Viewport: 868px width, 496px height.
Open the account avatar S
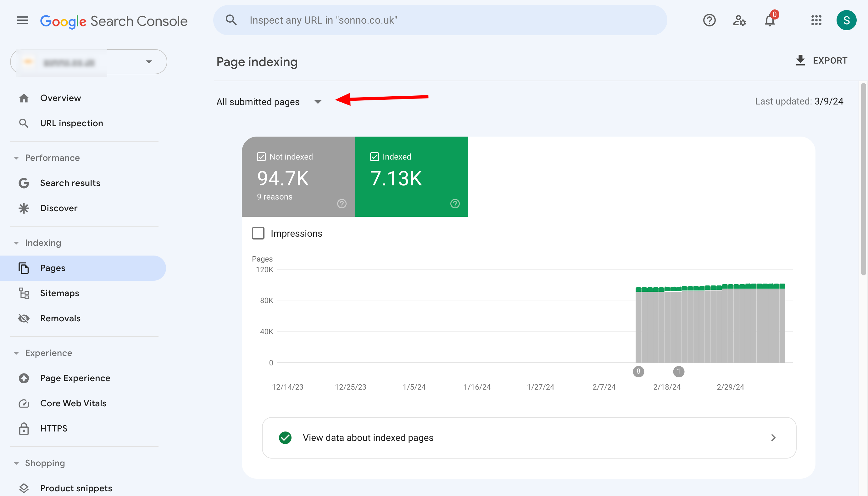pos(846,20)
